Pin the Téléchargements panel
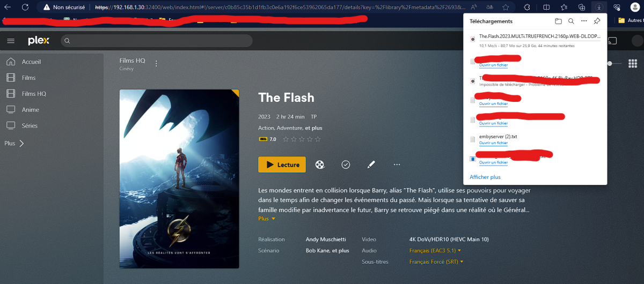The height and width of the screenshot is (284, 644). [597, 21]
